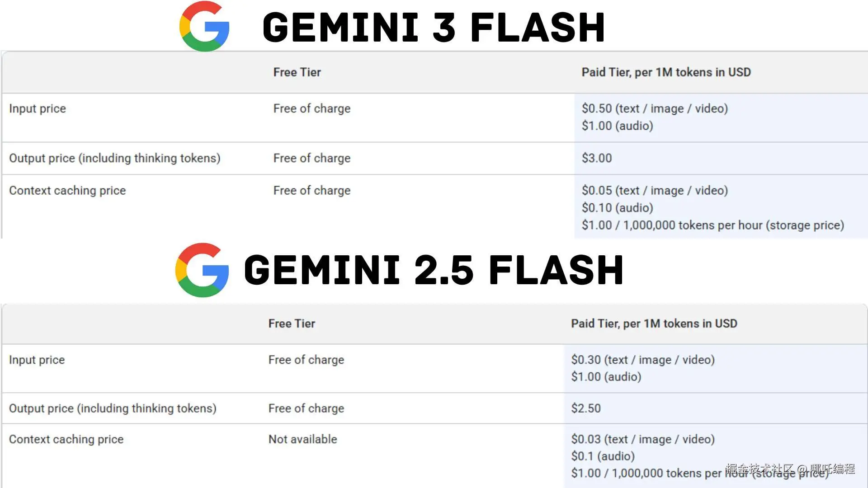Select the $0.30 text/image/video input price
The width and height of the screenshot is (868, 488).
(x=642, y=360)
